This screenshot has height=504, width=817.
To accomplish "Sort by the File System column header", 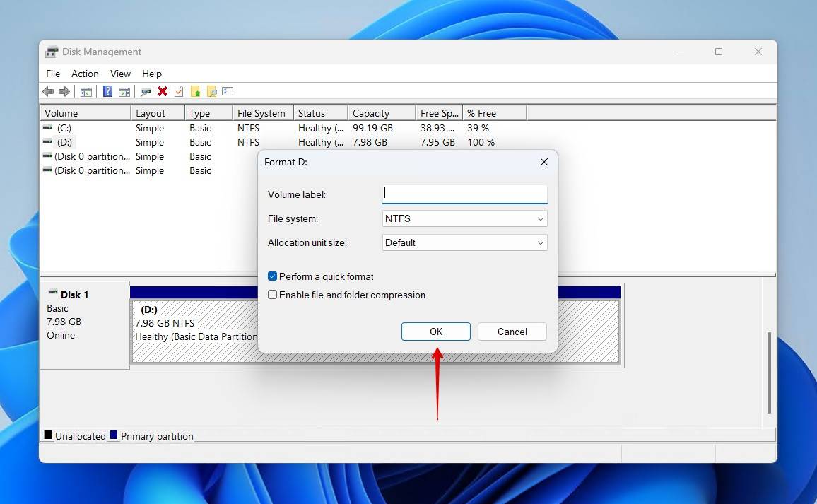I will [x=263, y=113].
